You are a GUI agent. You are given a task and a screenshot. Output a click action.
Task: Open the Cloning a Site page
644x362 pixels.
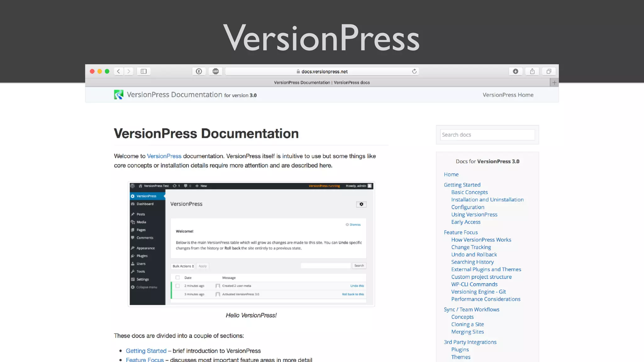(467, 324)
